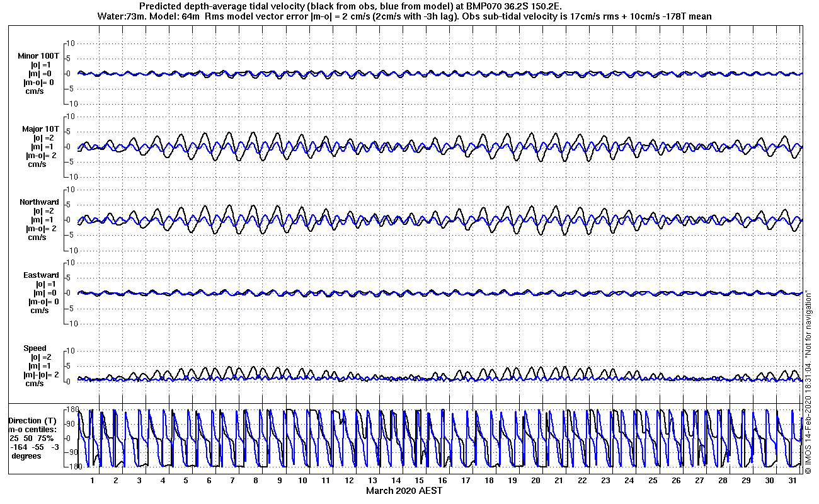The width and height of the screenshot is (819, 504).
Task: Select the "Speed" panel label
Action: click(35, 348)
